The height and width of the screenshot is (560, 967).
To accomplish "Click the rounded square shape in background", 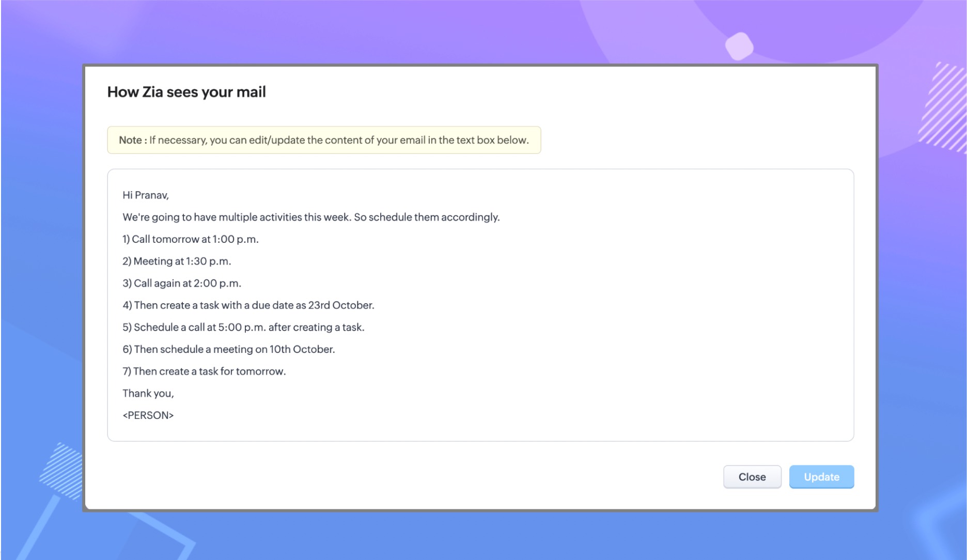I will tap(739, 46).
